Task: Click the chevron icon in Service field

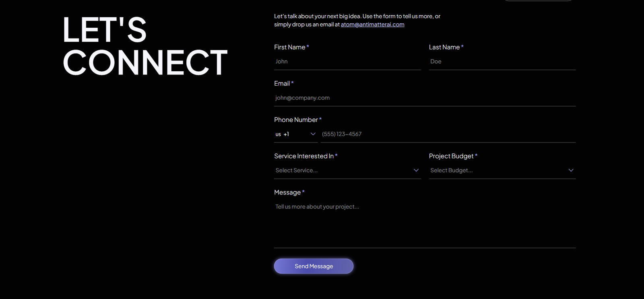Action: pyautogui.click(x=416, y=170)
